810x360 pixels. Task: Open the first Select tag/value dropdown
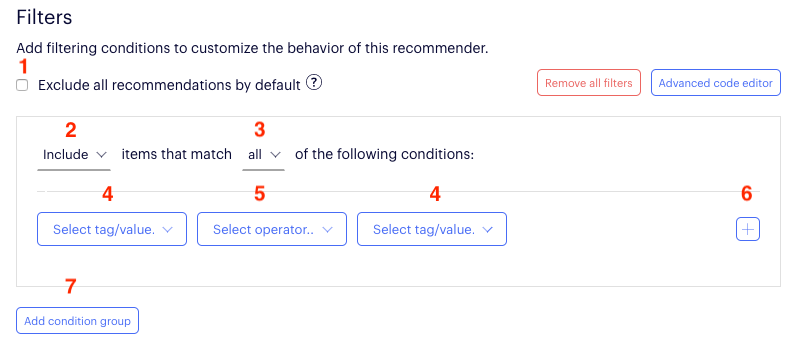point(112,229)
